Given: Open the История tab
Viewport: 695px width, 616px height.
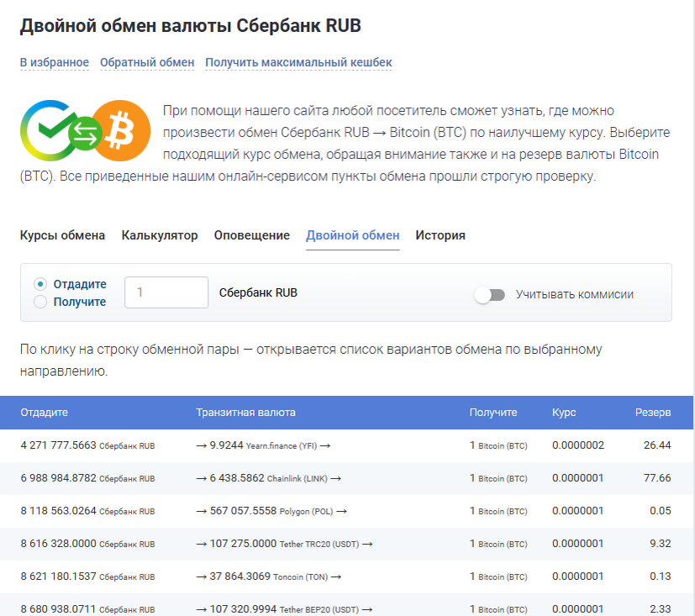Looking at the screenshot, I should point(439,235).
